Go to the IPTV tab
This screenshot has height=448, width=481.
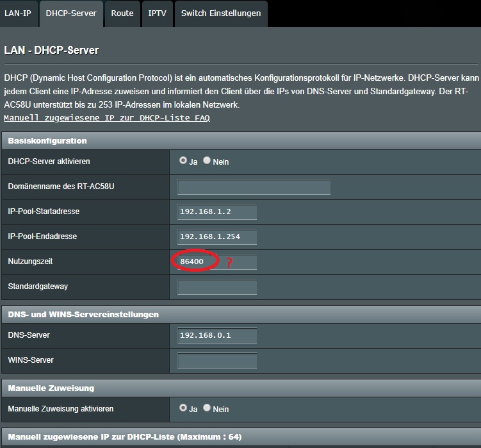point(158,13)
